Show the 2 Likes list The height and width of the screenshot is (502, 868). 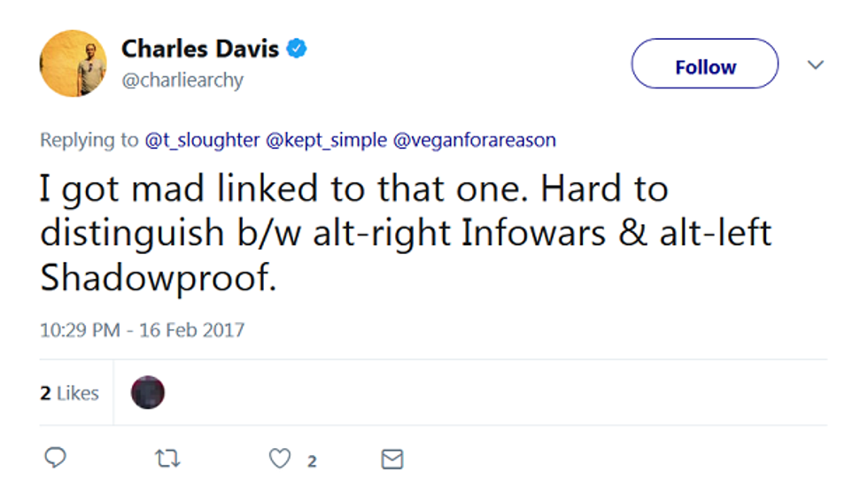[69, 393]
